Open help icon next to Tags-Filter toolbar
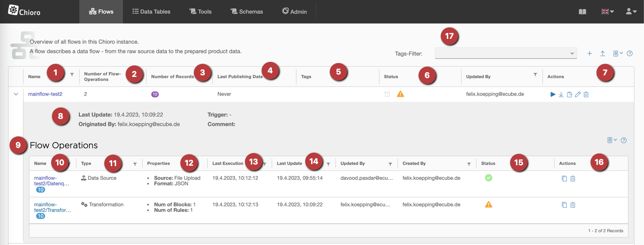The image size is (644, 245). point(630,54)
